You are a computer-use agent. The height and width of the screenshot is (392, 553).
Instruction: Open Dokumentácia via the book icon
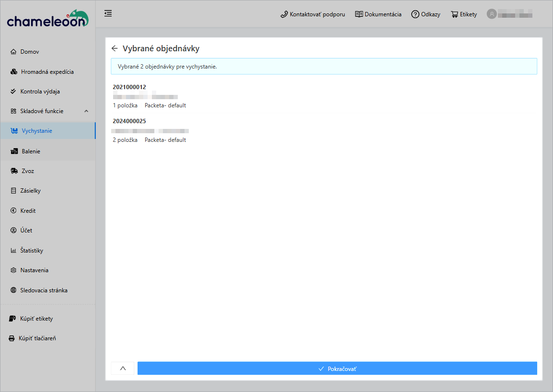[359, 14]
